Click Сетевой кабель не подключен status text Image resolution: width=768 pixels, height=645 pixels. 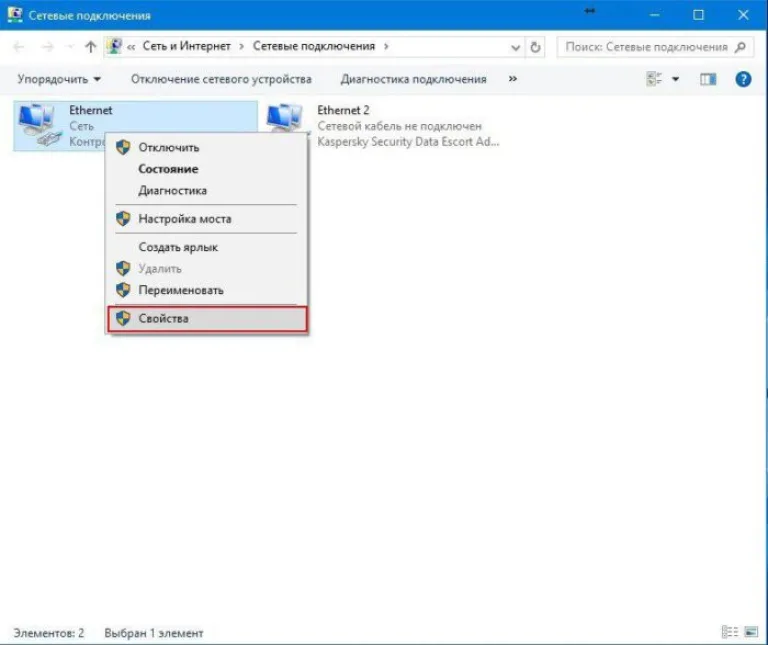(x=399, y=126)
